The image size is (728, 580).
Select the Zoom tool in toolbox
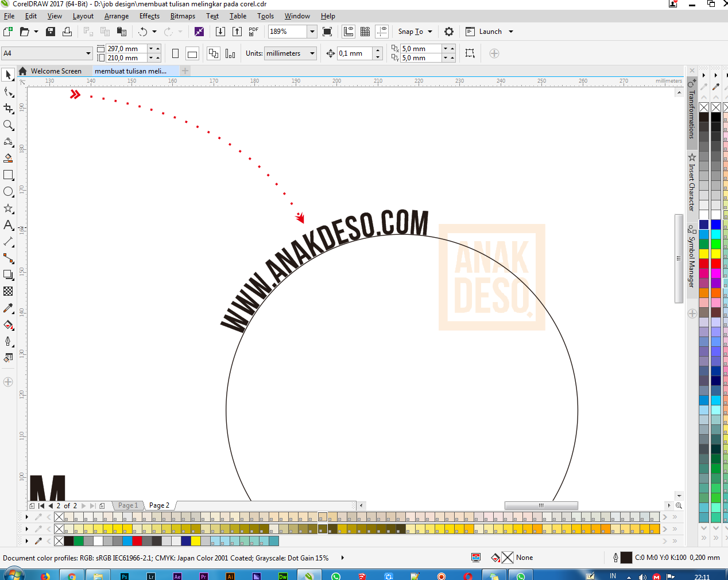(8, 125)
